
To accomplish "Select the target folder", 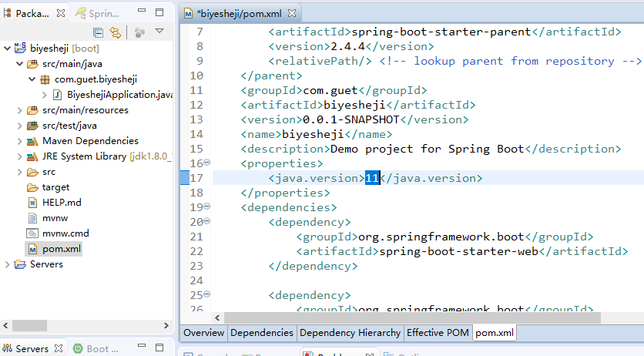I will 48,187.
